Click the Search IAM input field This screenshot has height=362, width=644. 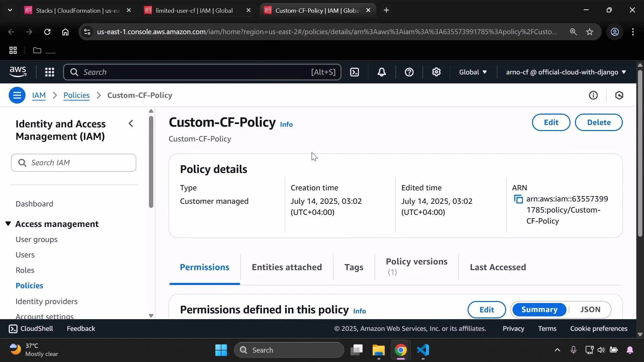point(73,163)
